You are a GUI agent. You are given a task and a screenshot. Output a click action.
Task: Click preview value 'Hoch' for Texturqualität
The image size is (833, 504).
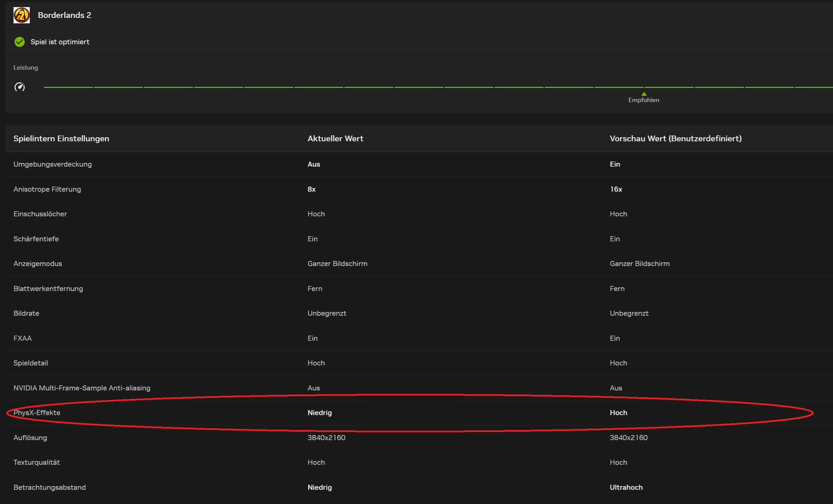[618, 462]
